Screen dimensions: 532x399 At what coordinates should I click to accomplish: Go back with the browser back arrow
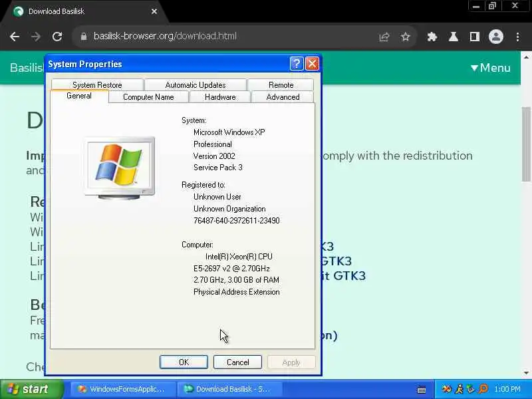(15, 37)
